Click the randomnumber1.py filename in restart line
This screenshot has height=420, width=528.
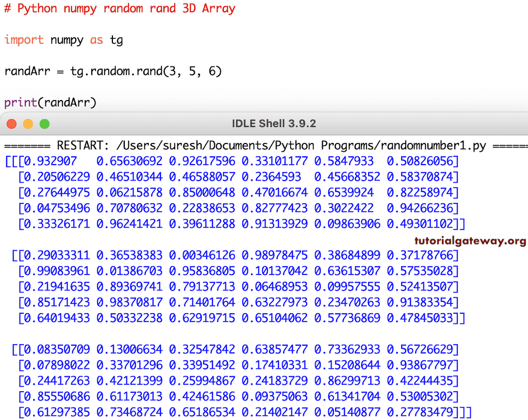(x=436, y=145)
